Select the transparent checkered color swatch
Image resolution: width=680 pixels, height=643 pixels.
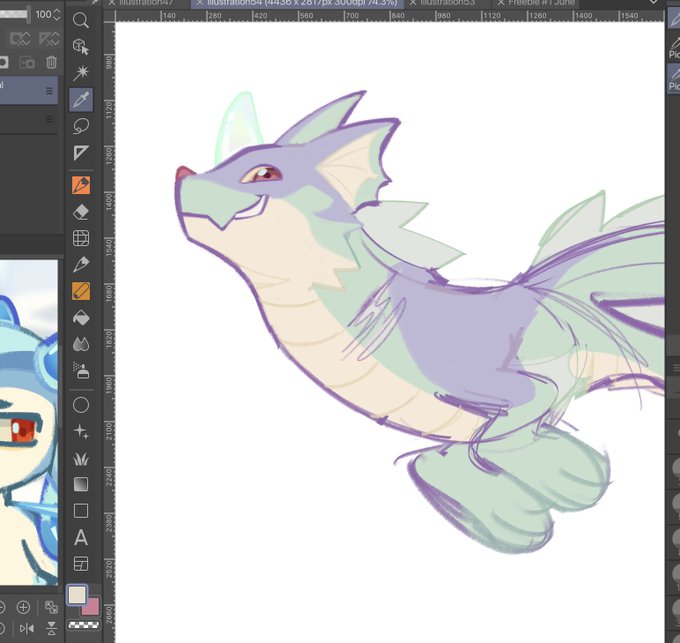84,625
